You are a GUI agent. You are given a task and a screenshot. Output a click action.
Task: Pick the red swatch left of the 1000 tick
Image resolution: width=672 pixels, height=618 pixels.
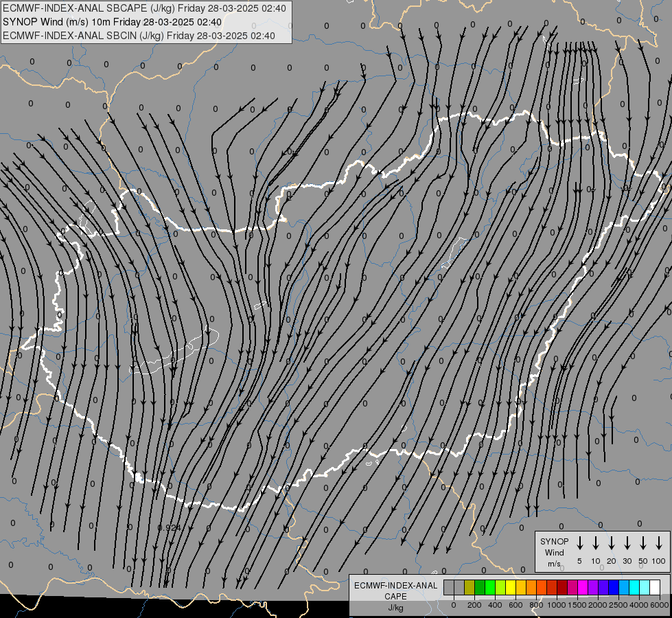coord(553,587)
